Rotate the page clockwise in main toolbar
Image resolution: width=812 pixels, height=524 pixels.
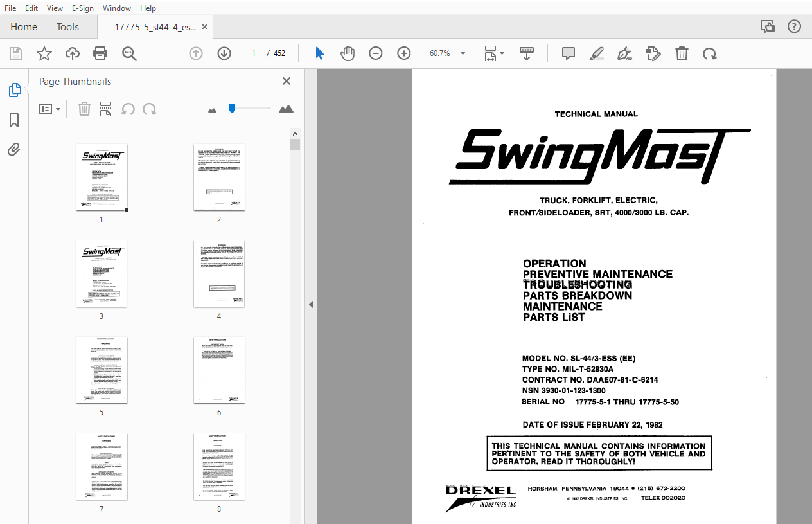click(710, 53)
